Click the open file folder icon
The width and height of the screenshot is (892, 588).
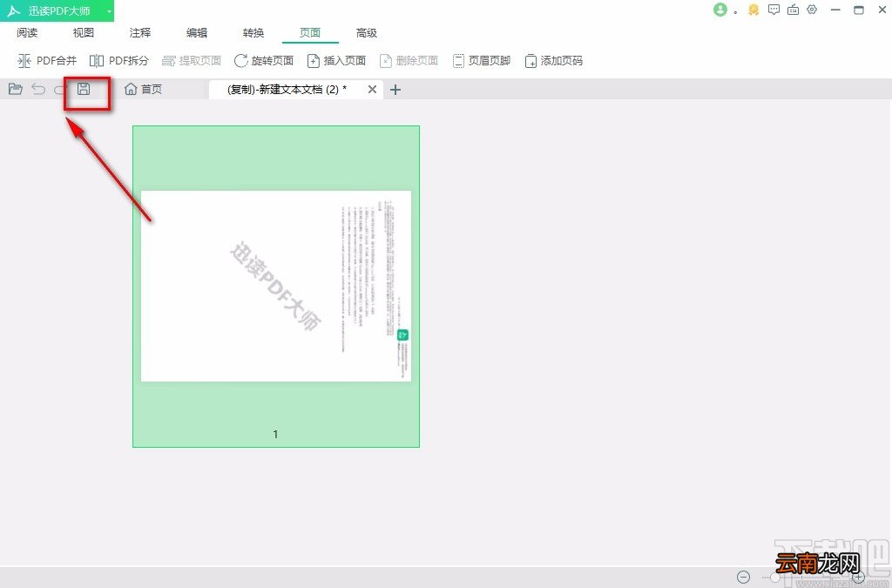click(x=16, y=89)
